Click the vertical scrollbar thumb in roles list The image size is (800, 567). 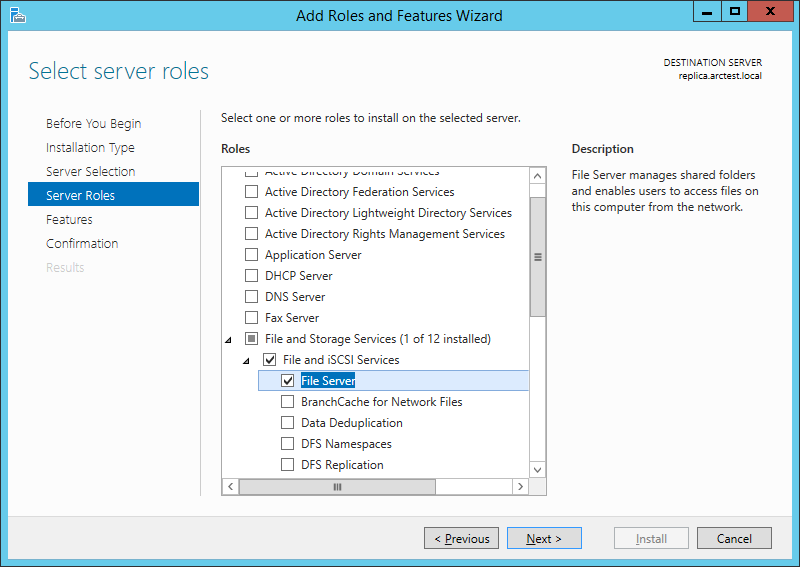pyautogui.click(x=538, y=256)
